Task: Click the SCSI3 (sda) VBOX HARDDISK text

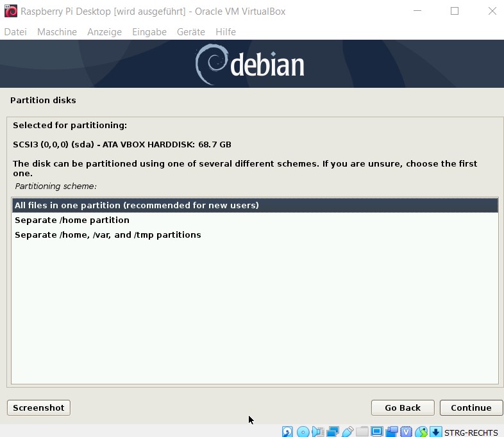Action: (122, 144)
